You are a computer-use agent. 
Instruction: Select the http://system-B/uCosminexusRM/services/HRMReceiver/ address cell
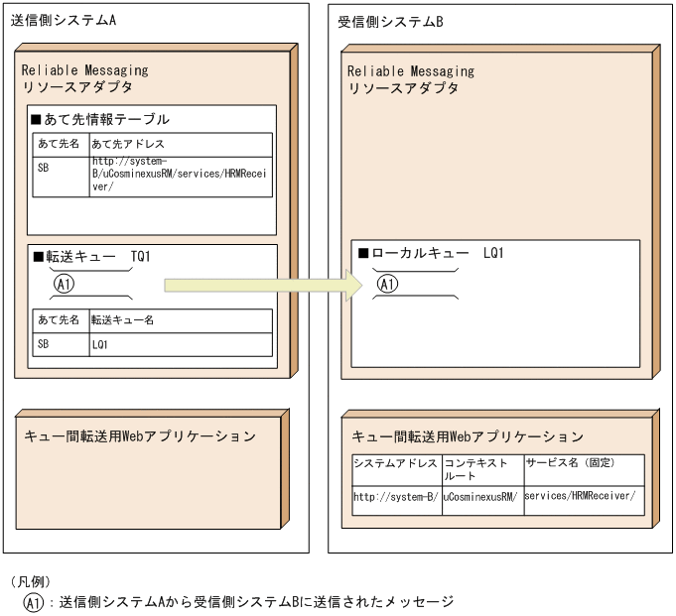pos(181,177)
